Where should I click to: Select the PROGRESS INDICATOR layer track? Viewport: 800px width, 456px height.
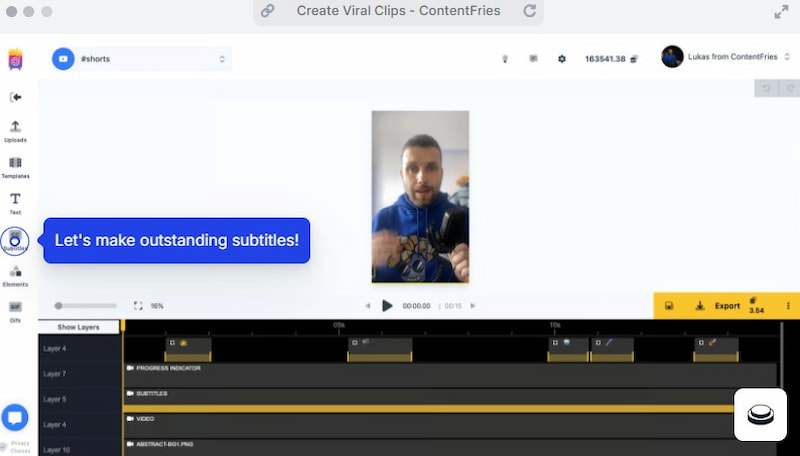click(x=449, y=374)
